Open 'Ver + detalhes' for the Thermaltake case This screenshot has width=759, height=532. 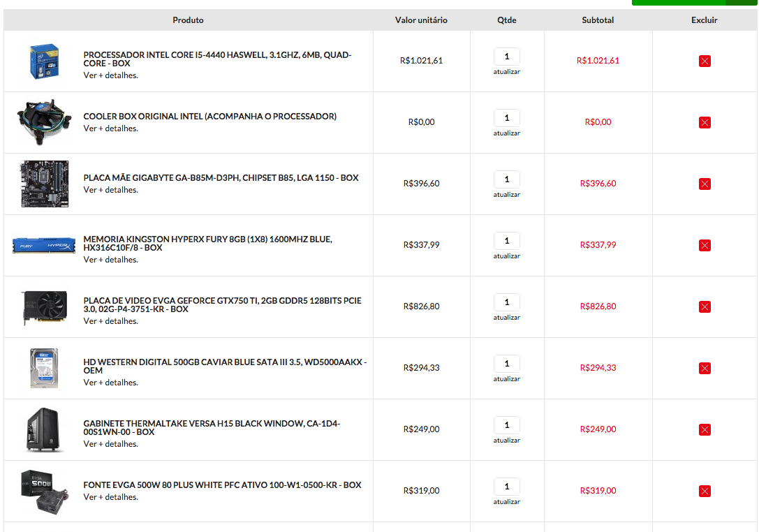pyautogui.click(x=111, y=445)
